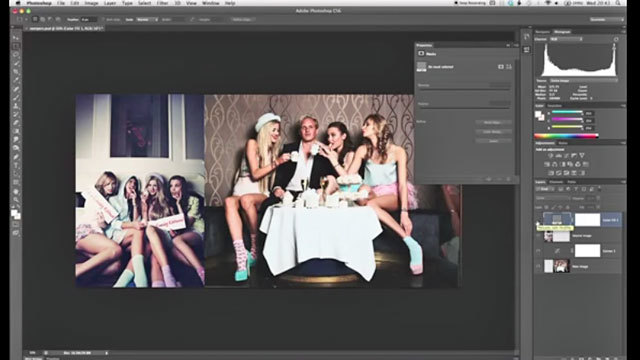Toggle visibility of the bottom image layer

[538, 266]
